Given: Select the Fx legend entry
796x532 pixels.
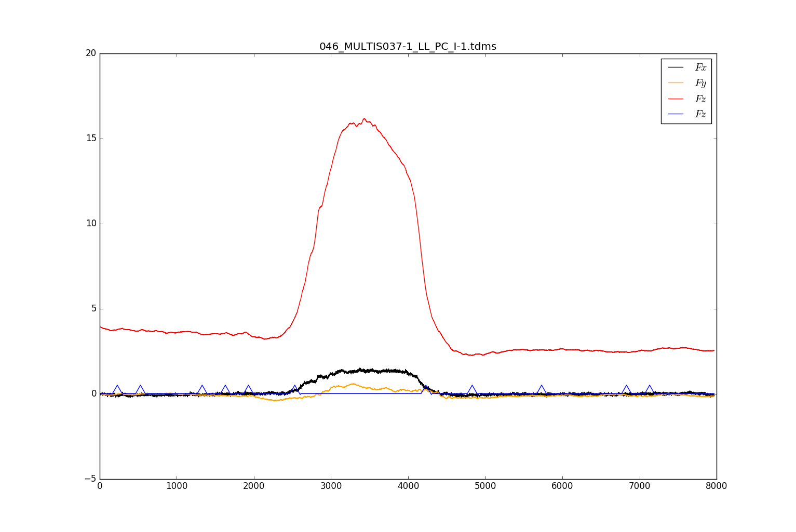Looking at the screenshot, I should point(687,67).
